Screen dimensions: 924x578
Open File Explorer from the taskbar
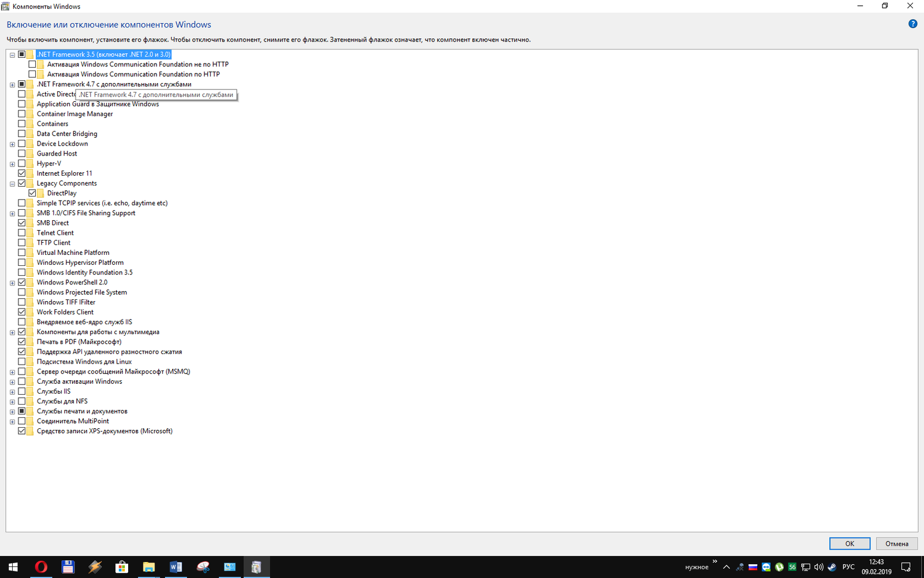pos(149,567)
